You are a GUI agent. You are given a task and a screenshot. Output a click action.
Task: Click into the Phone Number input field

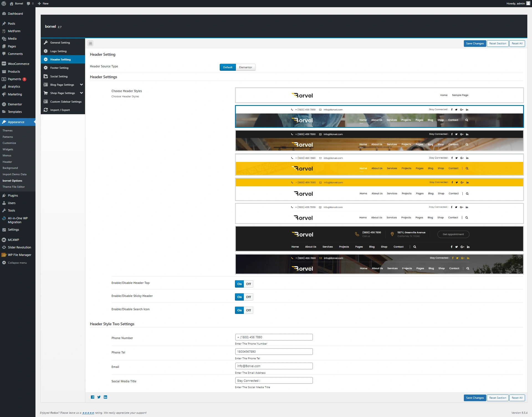click(274, 337)
